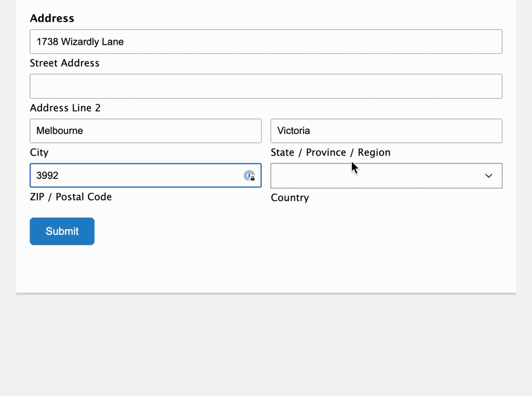The width and height of the screenshot is (532, 396).
Task: Click the State field showing Victoria
Action: pos(386,131)
